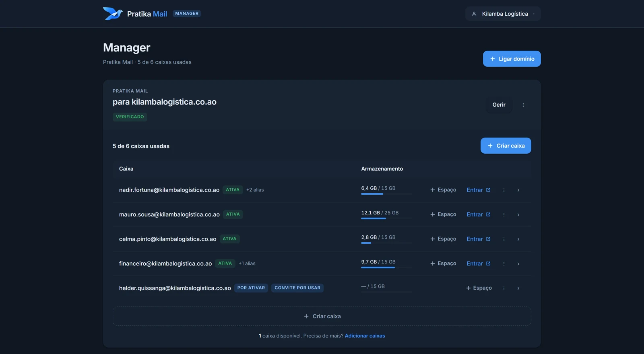
Task: Add Espaço to nadir.fortuna mailbox
Action: pyautogui.click(x=443, y=190)
